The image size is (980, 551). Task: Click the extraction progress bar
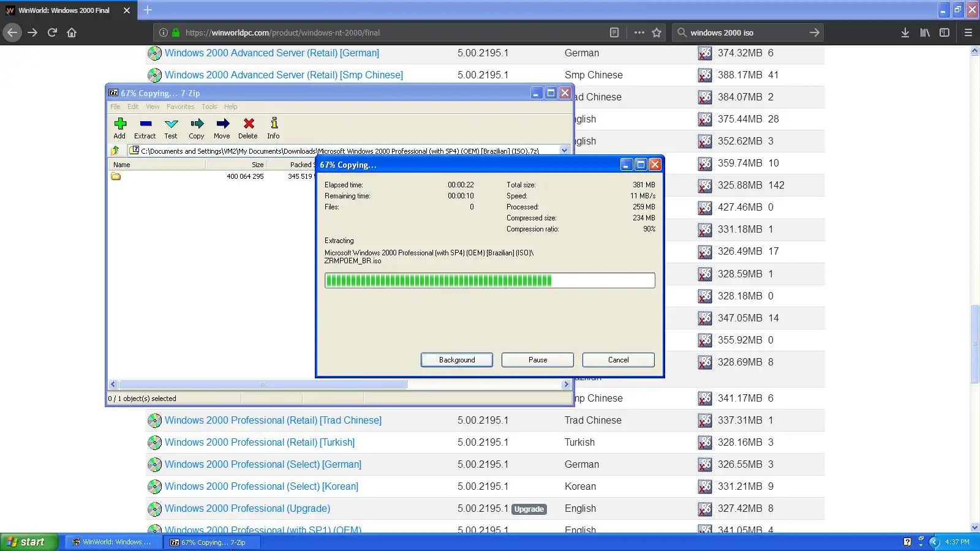pyautogui.click(x=490, y=280)
